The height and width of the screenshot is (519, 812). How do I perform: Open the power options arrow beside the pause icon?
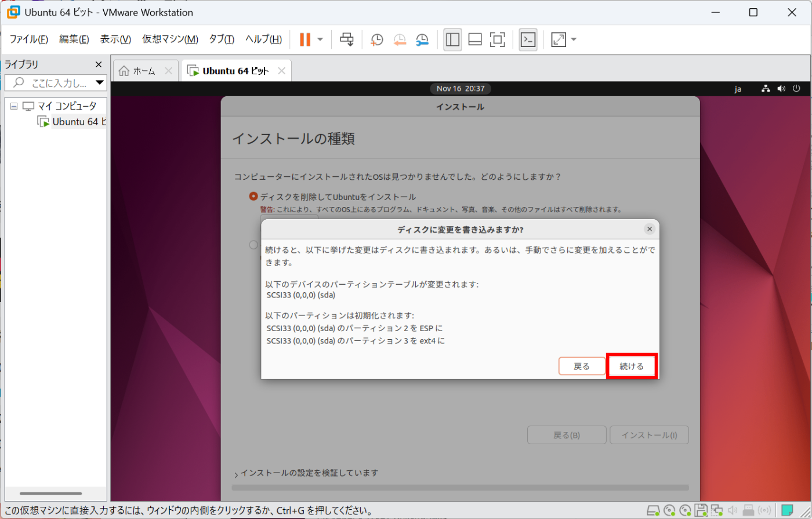pyautogui.click(x=320, y=39)
